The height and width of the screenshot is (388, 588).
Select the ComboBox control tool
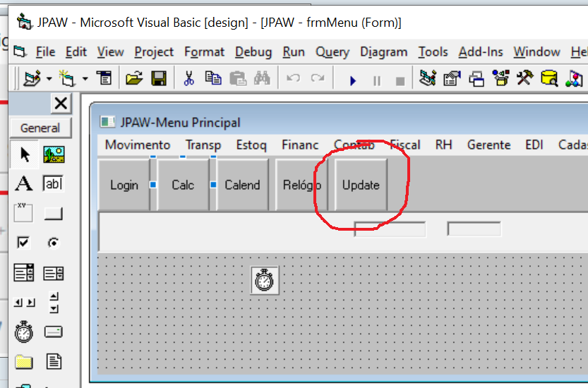tap(23, 272)
